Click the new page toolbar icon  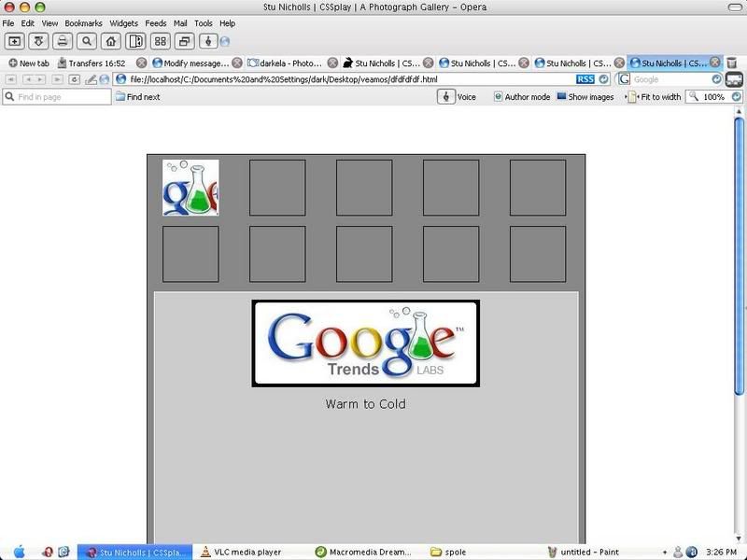point(15,41)
